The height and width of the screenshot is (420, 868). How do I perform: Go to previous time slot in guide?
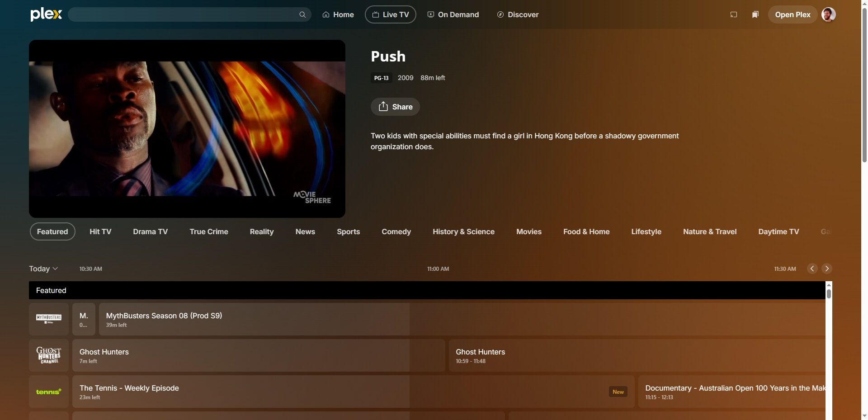point(812,269)
